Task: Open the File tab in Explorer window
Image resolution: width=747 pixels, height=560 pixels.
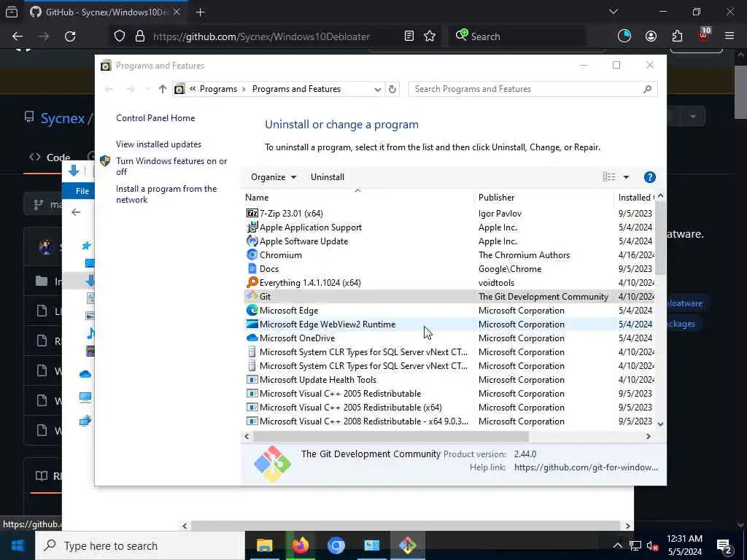Action: (x=82, y=191)
